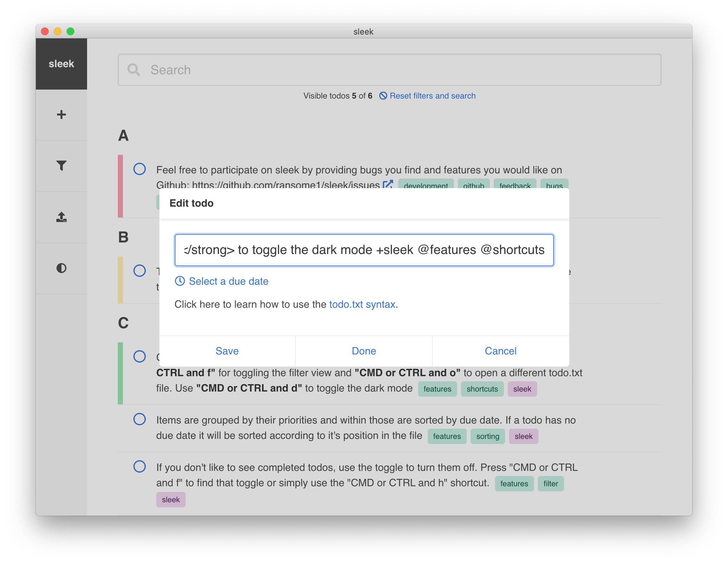Toggle dark mode from the sidebar
The image size is (728, 563).
pyautogui.click(x=61, y=268)
